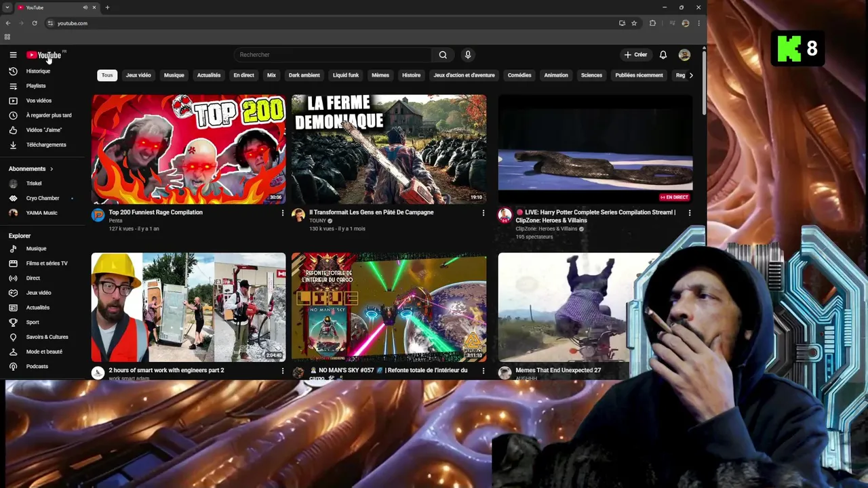Open ClipZone: Heroes & Villains channel
868x488 pixels.
click(x=546, y=229)
